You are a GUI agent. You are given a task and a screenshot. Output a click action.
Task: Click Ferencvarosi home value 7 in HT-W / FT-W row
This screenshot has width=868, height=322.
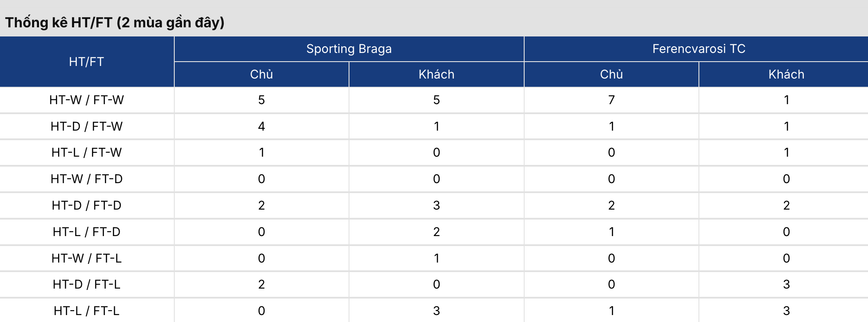click(611, 100)
